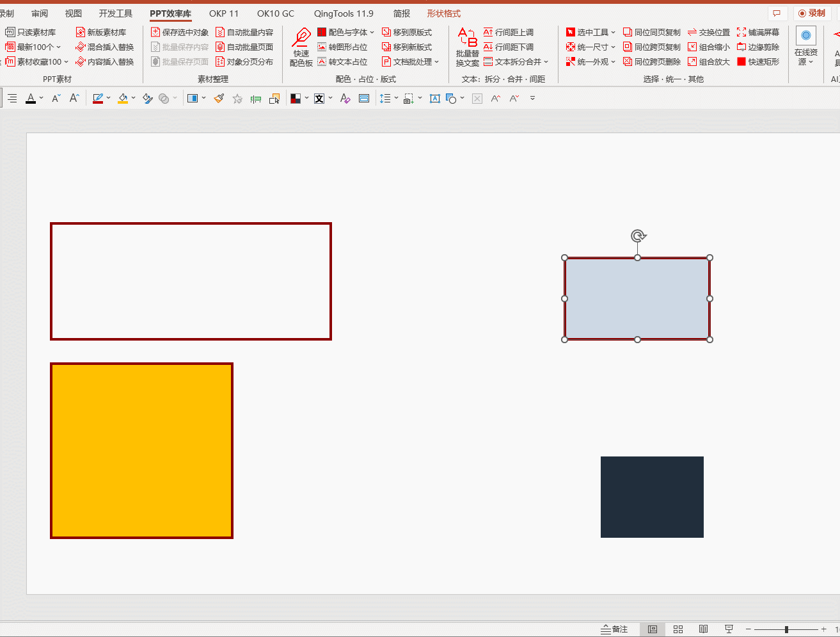Open the 审阅 ribbon tab
The image size is (840, 637).
[x=40, y=13]
